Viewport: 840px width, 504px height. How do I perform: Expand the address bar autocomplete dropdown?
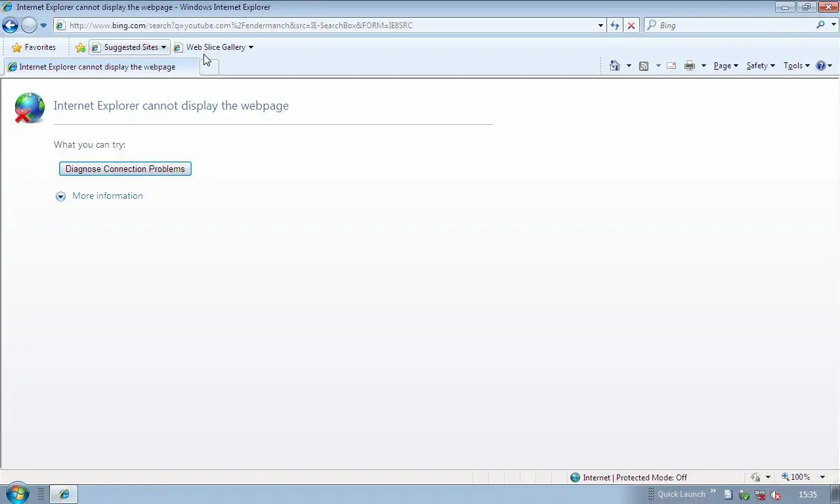click(600, 26)
